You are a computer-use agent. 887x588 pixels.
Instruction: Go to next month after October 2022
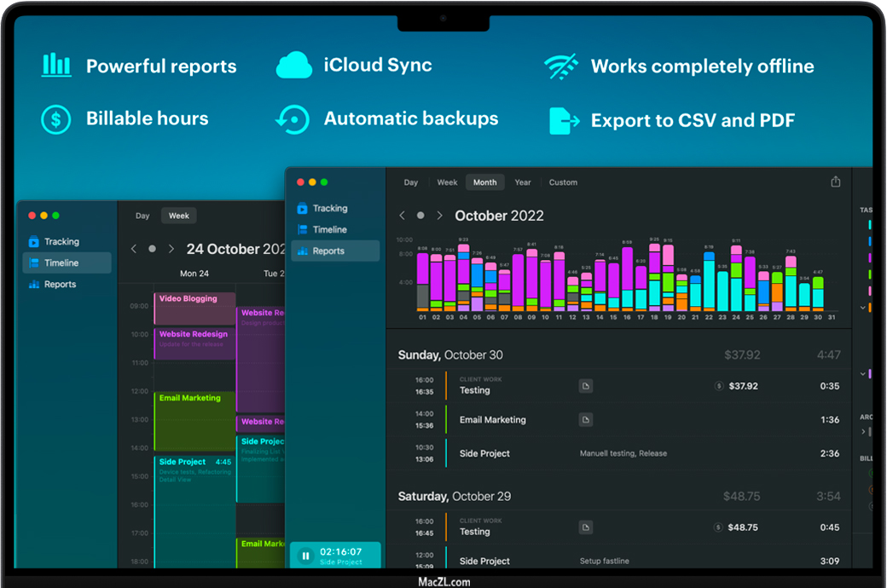click(439, 216)
